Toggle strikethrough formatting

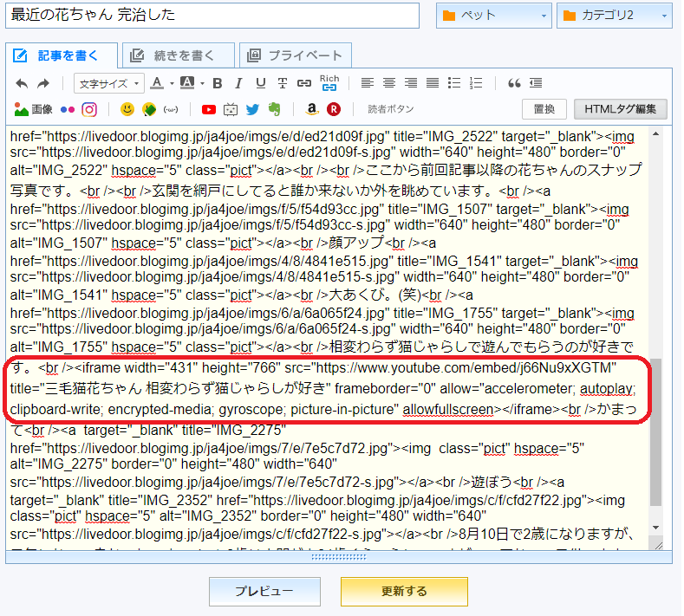283,83
